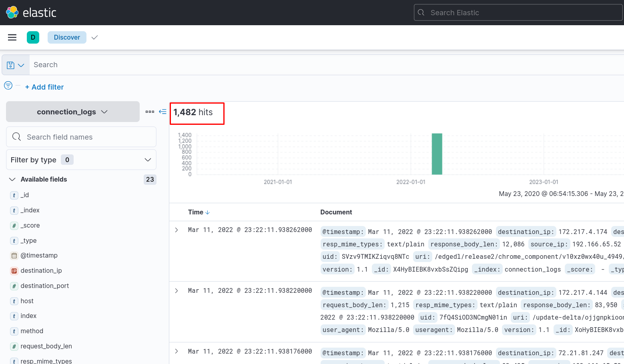This screenshot has width=624, height=364.
Task: Open the connection_logs index pattern dropdown
Action: (x=73, y=112)
